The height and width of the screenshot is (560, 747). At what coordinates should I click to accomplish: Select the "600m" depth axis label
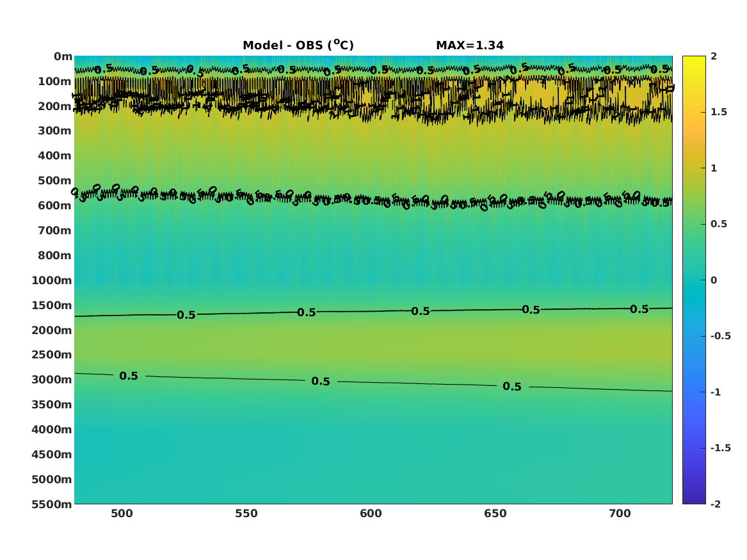[55, 205]
